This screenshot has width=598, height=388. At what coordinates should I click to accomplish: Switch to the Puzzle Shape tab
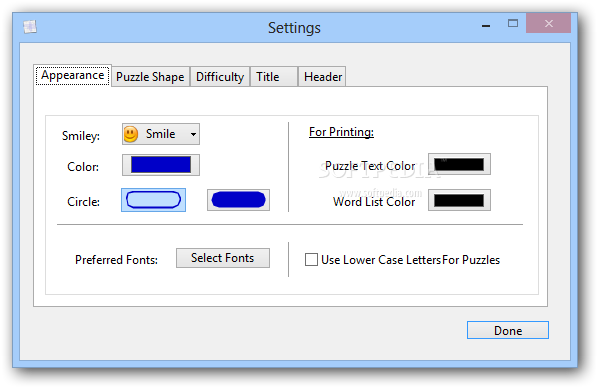(x=150, y=77)
